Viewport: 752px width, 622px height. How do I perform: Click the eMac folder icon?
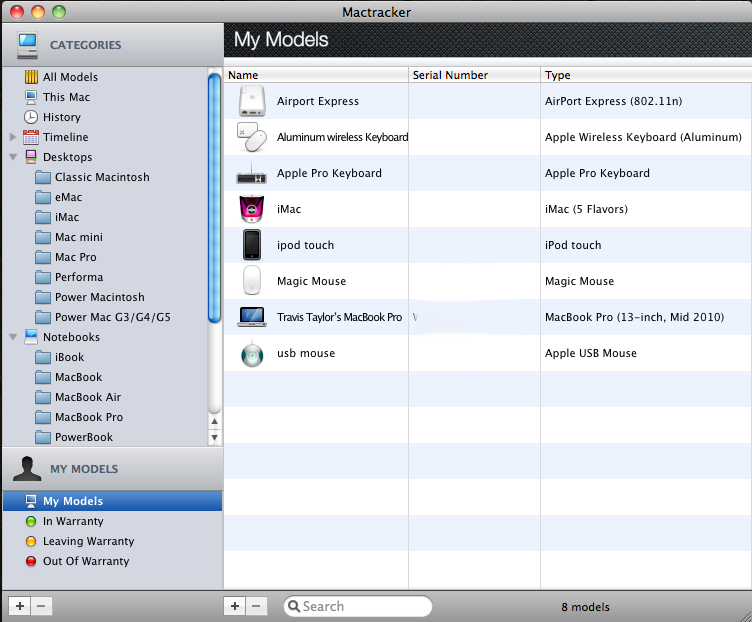click(x=43, y=197)
